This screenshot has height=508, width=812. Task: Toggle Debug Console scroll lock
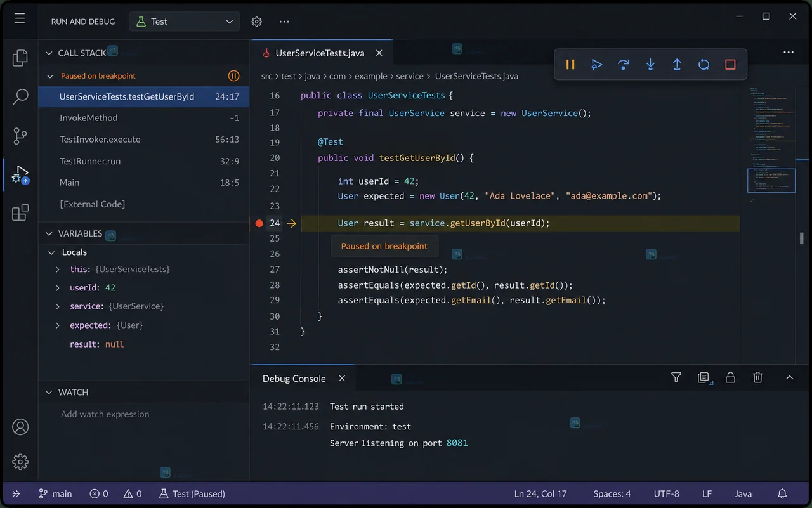pos(730,377)
